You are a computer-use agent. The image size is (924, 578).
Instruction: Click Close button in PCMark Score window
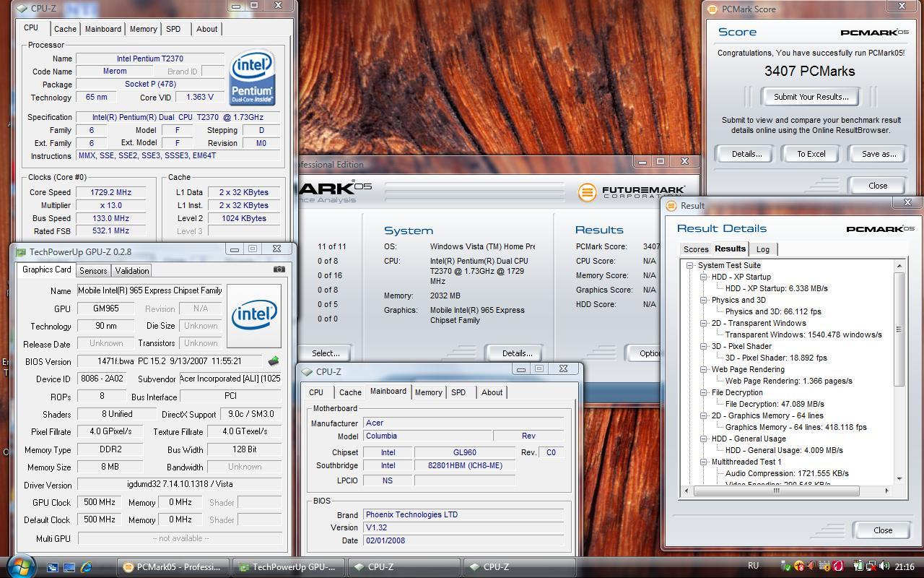(878, 186)
